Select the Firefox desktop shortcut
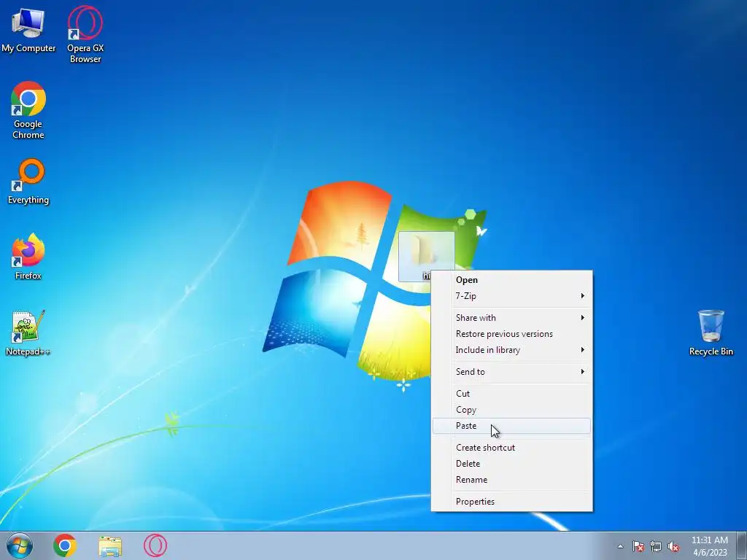Image resolution: width=747 pixels, height=560 pixels. click(x=28, y=256)
